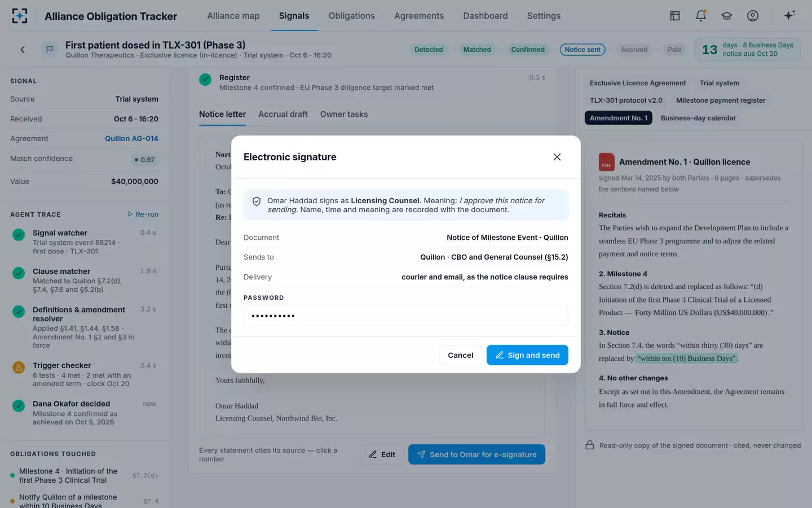Switch to the Accrual draft tab
Image resolution: width=812 pixels, height=508 pixels.
point(283,114)
